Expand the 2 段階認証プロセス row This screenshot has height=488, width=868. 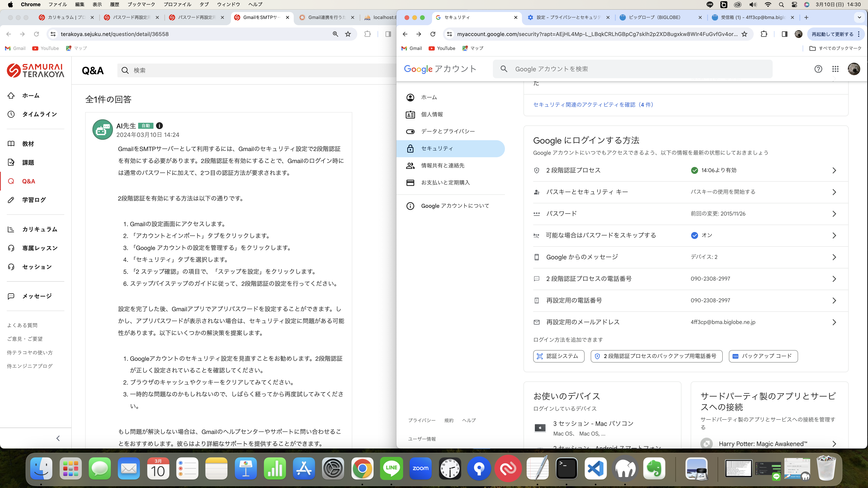[834, 170]
